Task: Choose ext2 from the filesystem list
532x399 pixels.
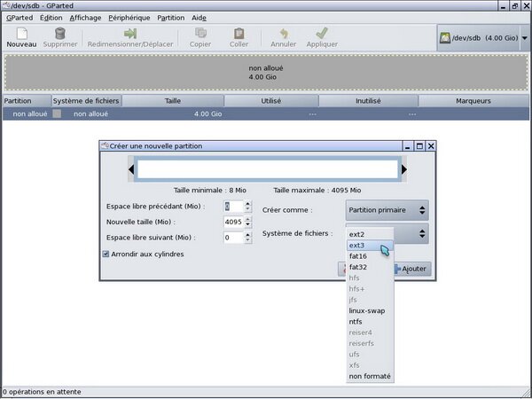Action: (x=370, y=234)
